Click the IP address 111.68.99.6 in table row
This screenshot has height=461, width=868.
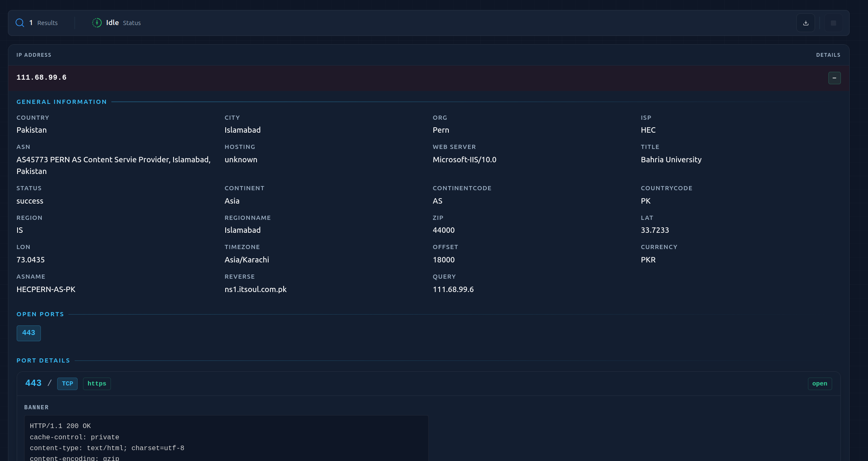[x=41, y=78]
